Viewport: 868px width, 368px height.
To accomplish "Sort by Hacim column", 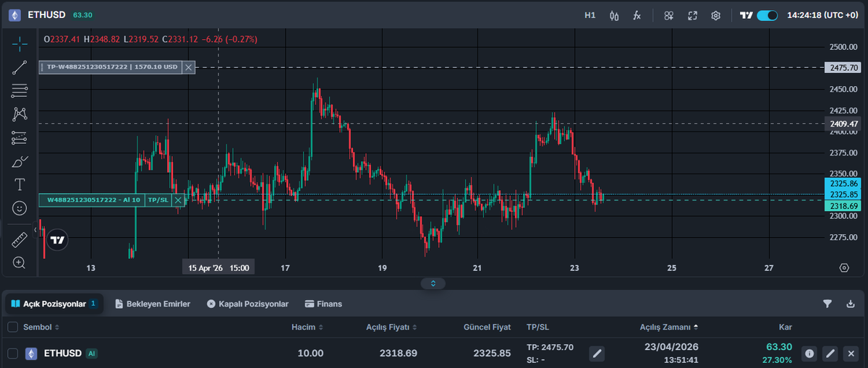I will tap(307, 327).
